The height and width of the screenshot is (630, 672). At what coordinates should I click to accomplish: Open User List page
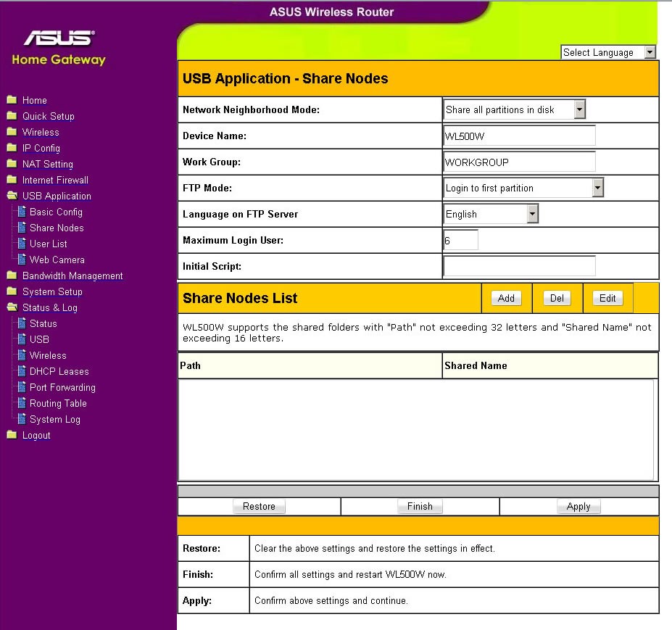49,244
